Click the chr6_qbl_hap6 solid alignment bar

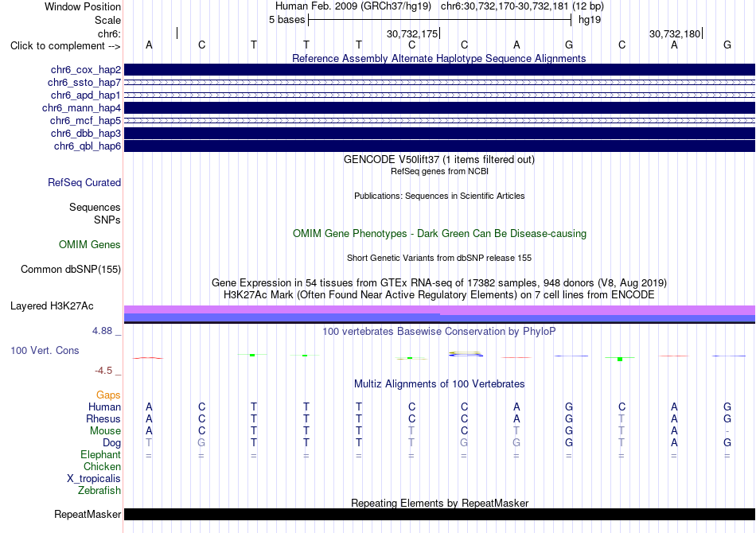click(x=440, y=146)
